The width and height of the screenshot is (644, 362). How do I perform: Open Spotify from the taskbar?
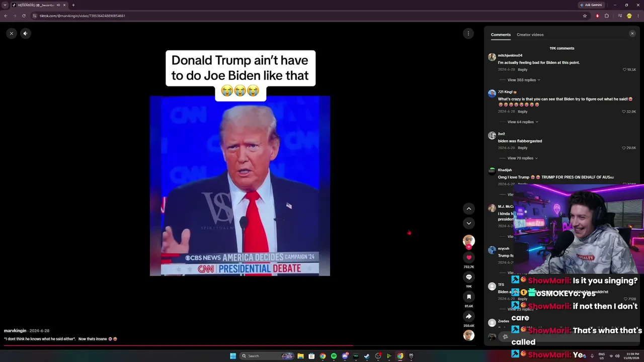point(334,356)
